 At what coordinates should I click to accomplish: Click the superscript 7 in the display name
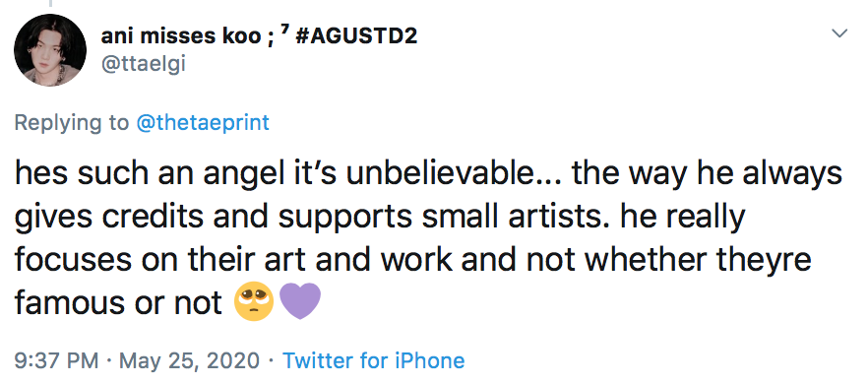coord(282,32)
